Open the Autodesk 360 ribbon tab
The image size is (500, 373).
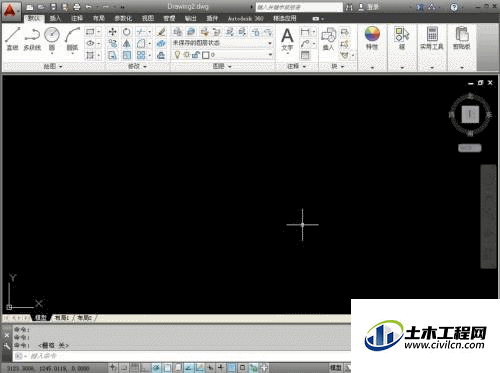pyautogui.click(x=245, y=19)
